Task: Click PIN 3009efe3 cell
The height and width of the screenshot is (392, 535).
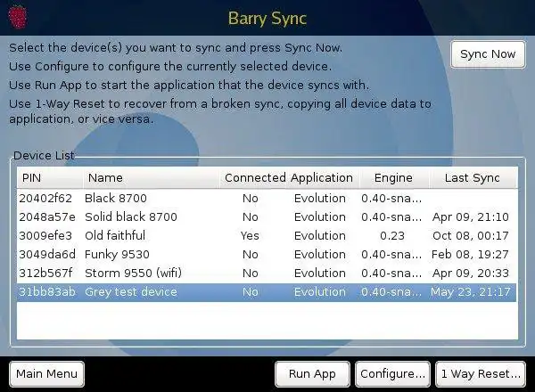Action: click(x=45, y=236)
